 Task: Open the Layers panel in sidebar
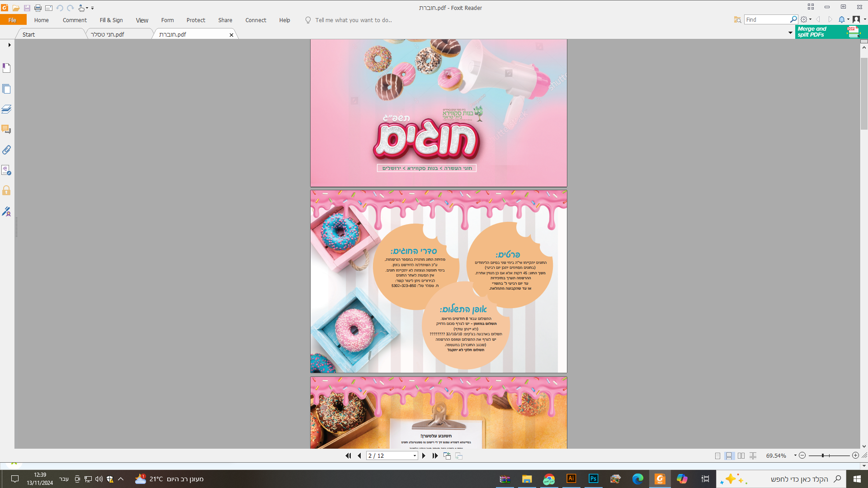point(6,109)
